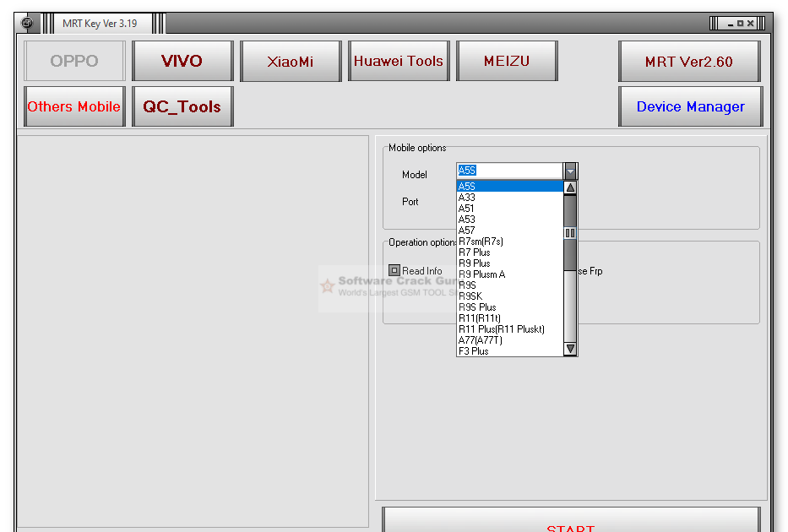Click the MRT Key Ver 3.19 title

tap(100, 24)
